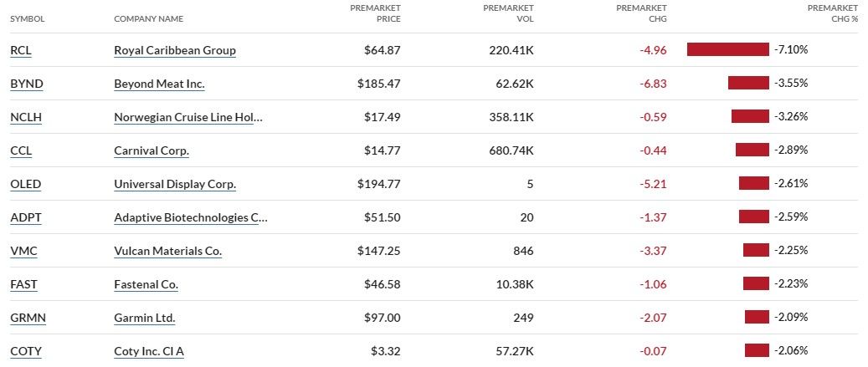Click Carnival Corp. company name
The width and height of the screenshot is (868, 367).
152,150
